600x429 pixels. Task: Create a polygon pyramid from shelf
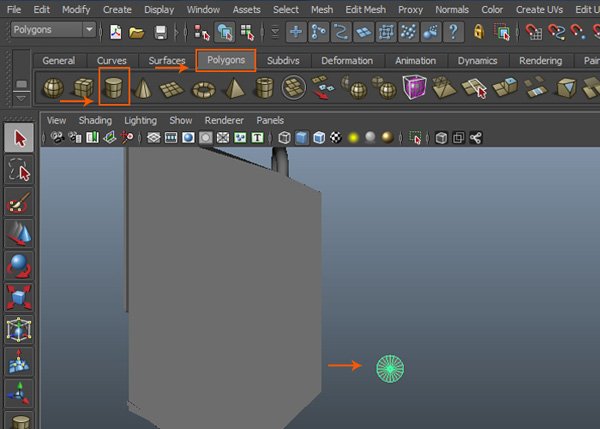235,88
